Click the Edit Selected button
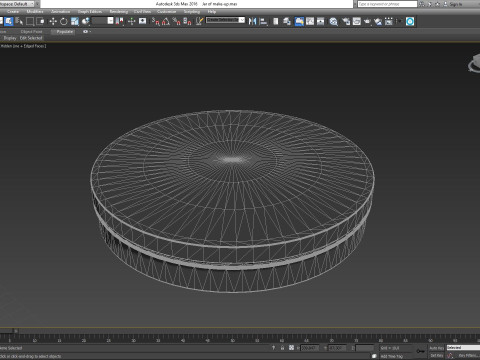Viewport: 480px width, 360px height. point(31,38)
